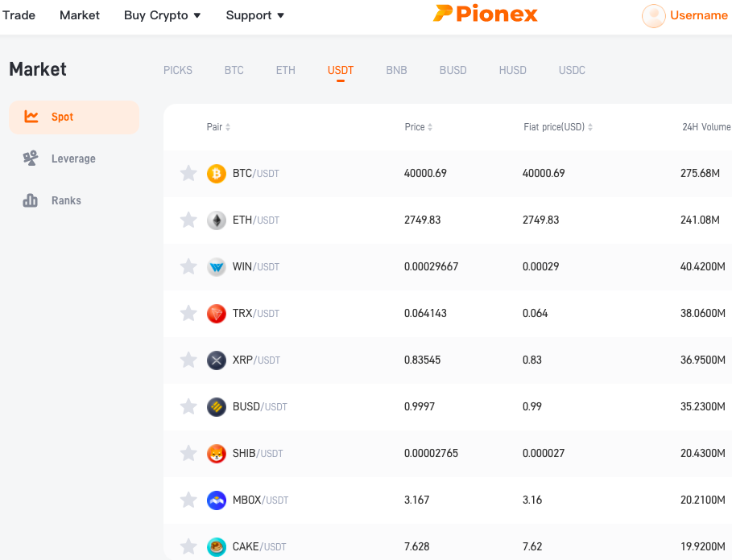
Task: Favorite the MBOX/USDT pair star
Action: pos(188,500)
